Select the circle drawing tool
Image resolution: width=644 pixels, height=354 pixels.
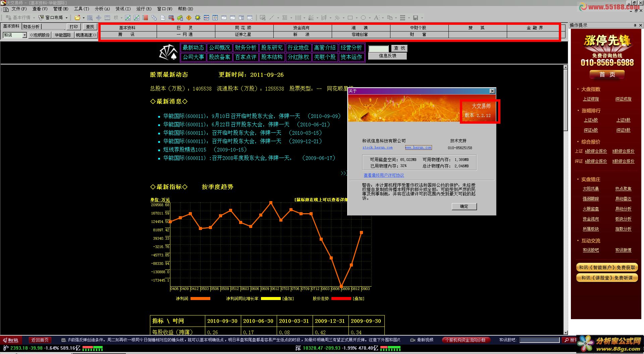(x=363, y=17)
